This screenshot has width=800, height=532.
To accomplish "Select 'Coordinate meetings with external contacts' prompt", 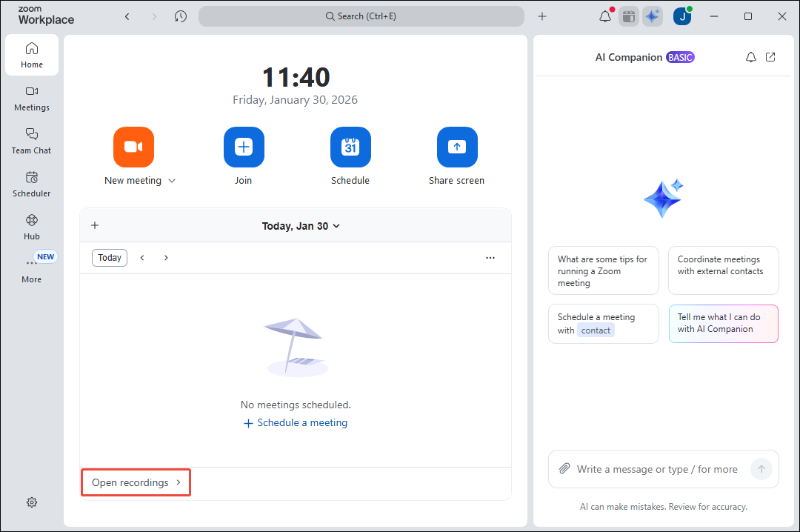I will pos(724,270).
